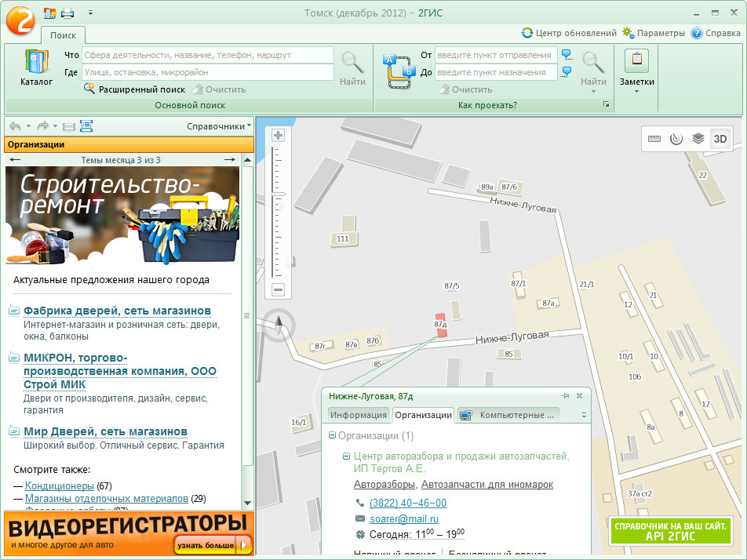This screenshot has width=747, height=560.
Task: Open quick access toolbar dropdown arrow
Action: tap(90, 13)
